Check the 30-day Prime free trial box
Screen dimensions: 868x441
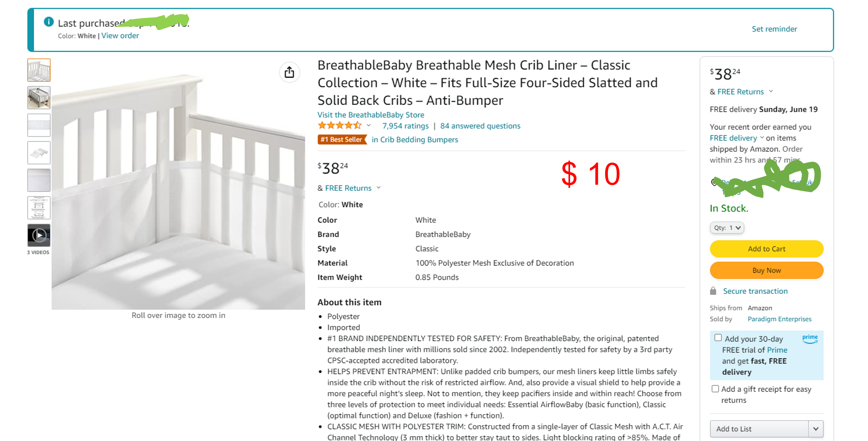pyautogui.click(x=718, y=338)
